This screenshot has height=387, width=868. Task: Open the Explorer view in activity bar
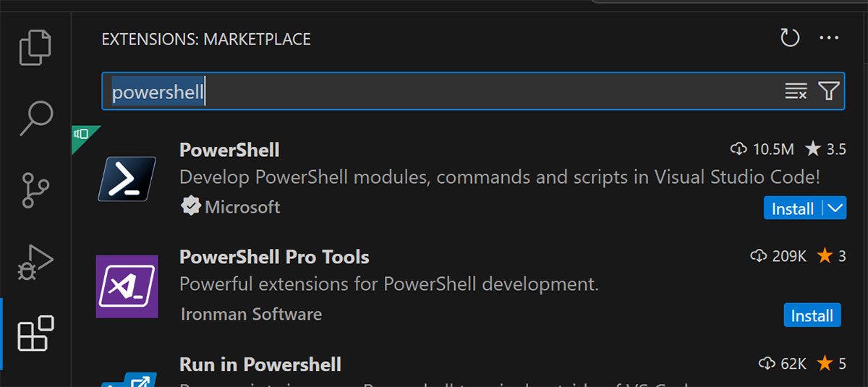click(35, 47)
